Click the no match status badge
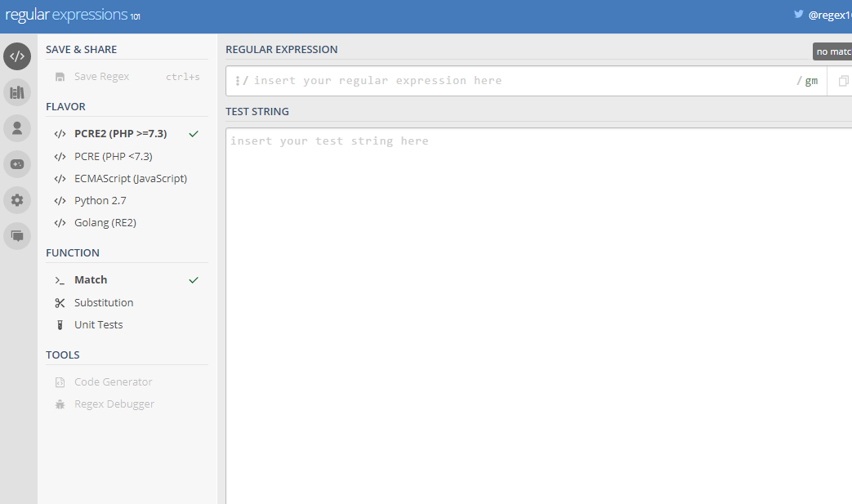 pyautogui.click(x=832, y=51)
